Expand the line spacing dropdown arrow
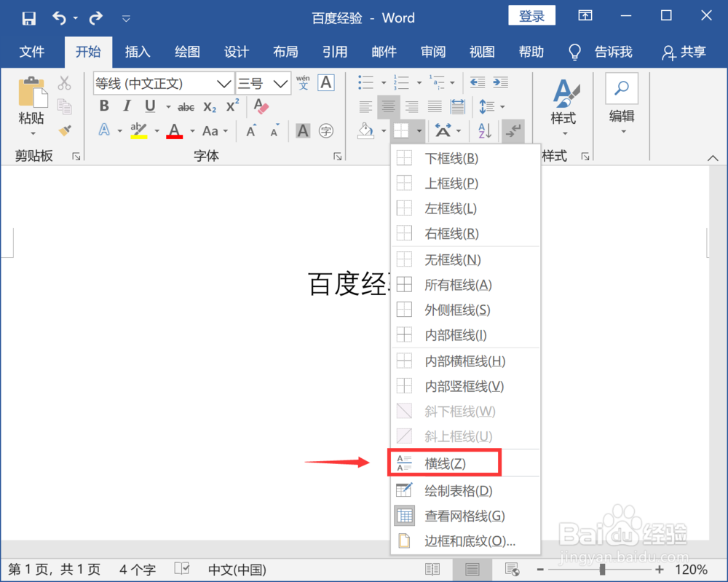 point(502,107)
